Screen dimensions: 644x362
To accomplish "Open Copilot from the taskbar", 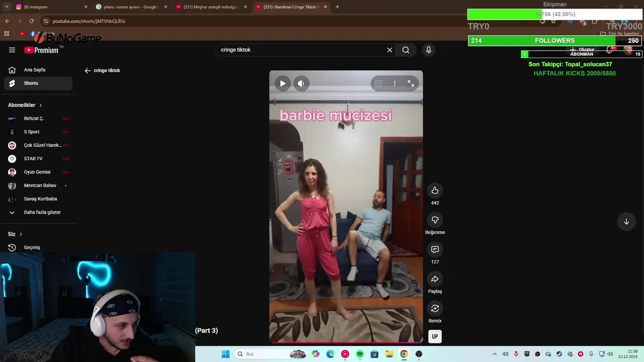I will coord(315,354).
